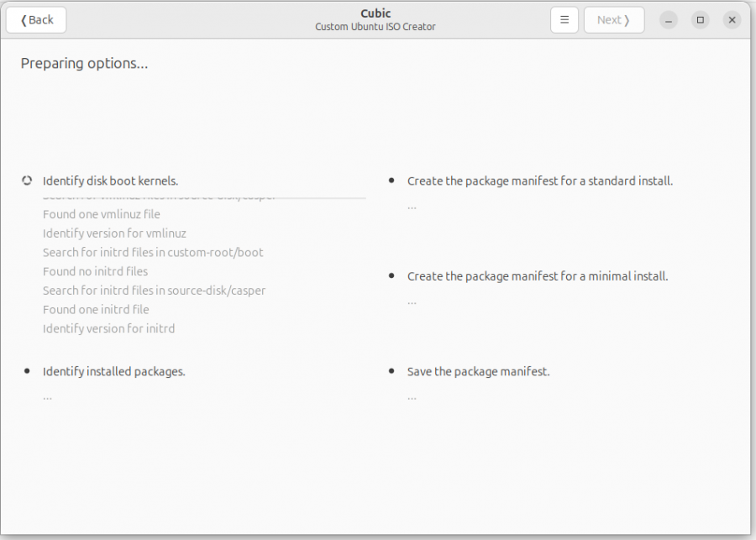756x540 pixels.
Task: Close the Cubic window
Action: point(732,20)
